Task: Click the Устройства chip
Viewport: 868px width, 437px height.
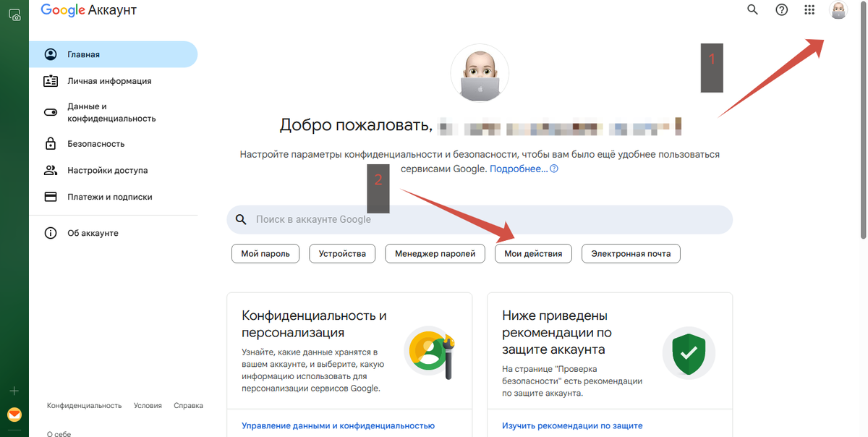Action: tap(342, 253)
